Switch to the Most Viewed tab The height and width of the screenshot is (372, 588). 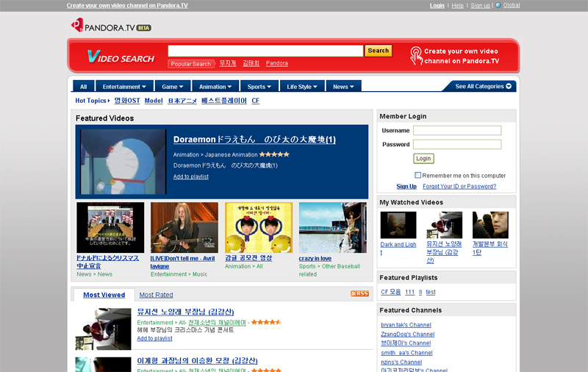click(104, 295)
